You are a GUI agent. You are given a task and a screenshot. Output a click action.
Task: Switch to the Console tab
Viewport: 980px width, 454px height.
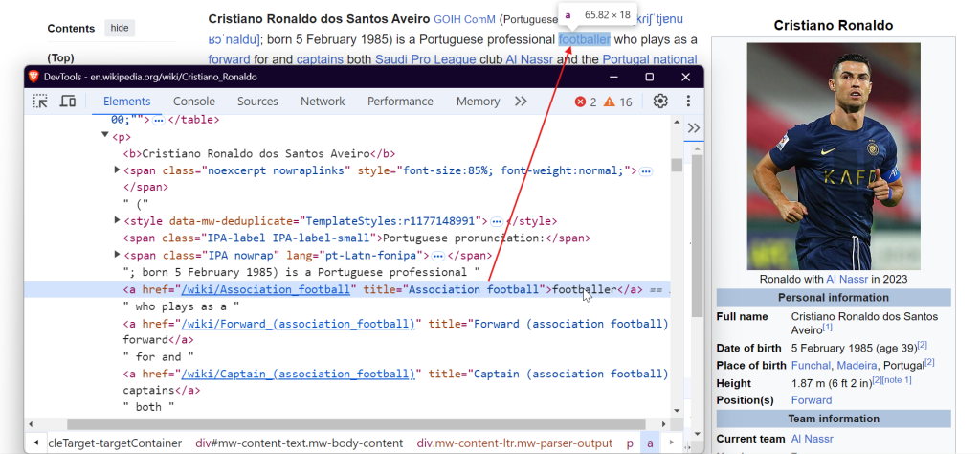pyautogui.click(x=193, y=102)
